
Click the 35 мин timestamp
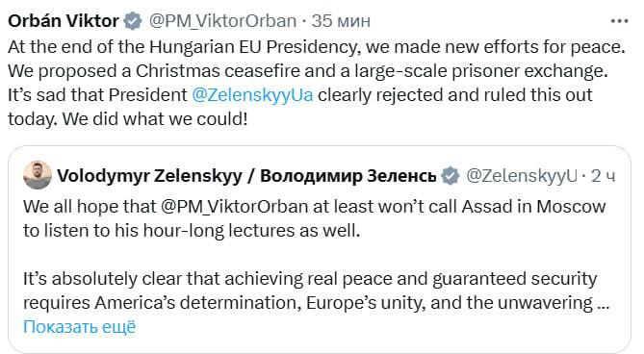(x=341, y=21)
